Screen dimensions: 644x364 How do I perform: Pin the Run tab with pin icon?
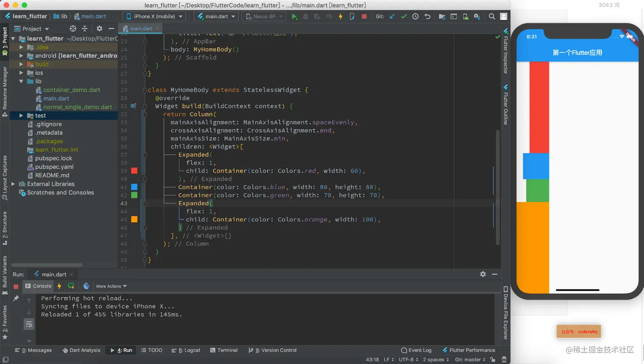[x=16, y=298]
